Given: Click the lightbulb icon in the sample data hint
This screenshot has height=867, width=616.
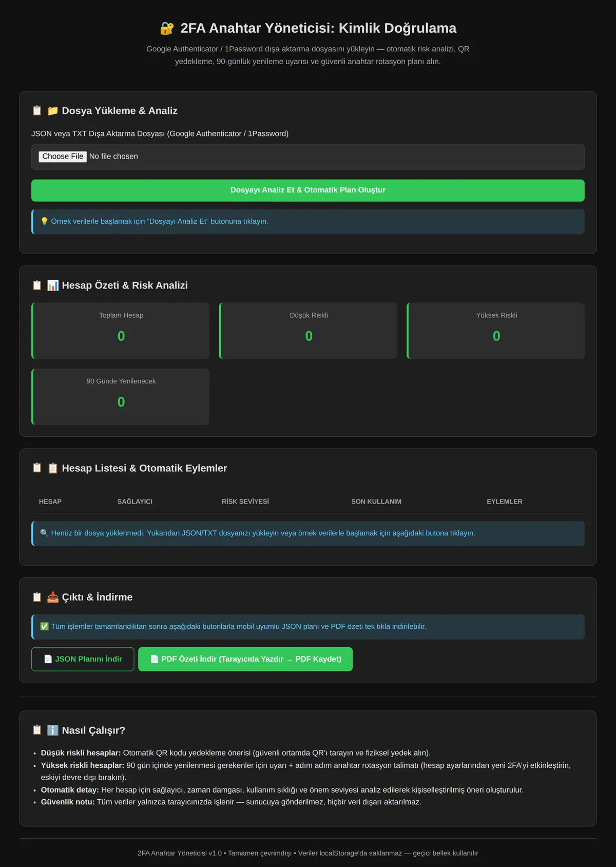Looking at the screenshot, I should pyautogui.click(x=45, y=221).
